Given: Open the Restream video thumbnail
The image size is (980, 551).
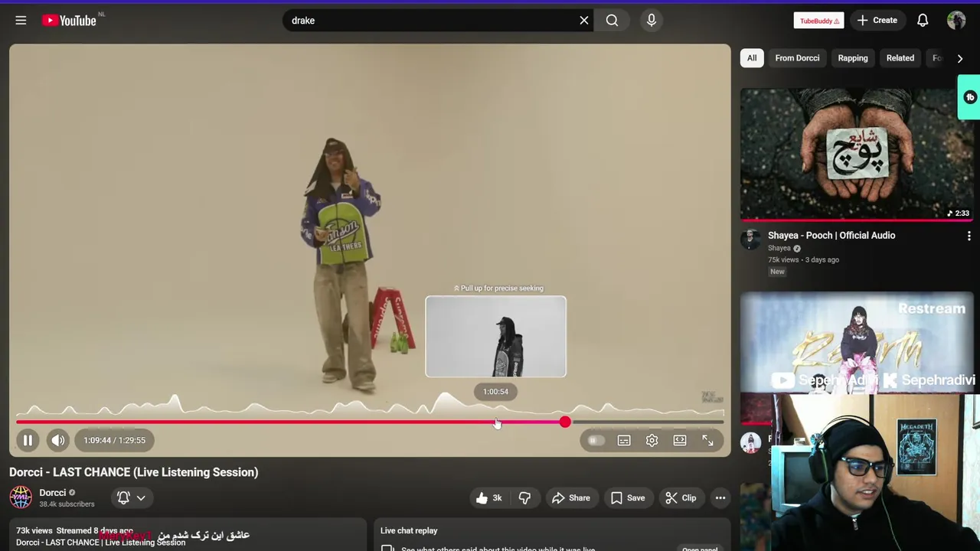Looking at the screenshot, I should (857, 342).
